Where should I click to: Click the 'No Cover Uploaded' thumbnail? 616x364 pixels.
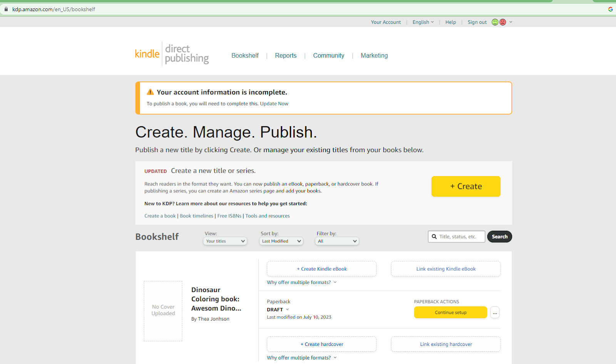tap(163, 311)
